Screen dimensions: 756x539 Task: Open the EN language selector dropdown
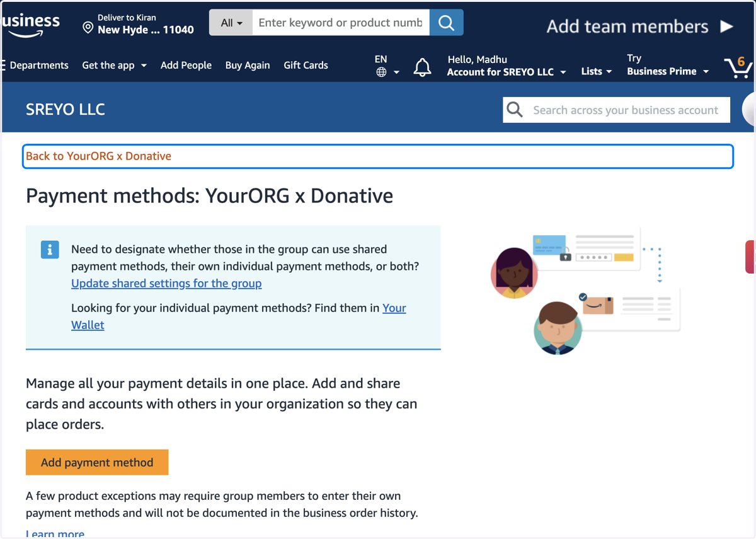click(x=387, y=66)
